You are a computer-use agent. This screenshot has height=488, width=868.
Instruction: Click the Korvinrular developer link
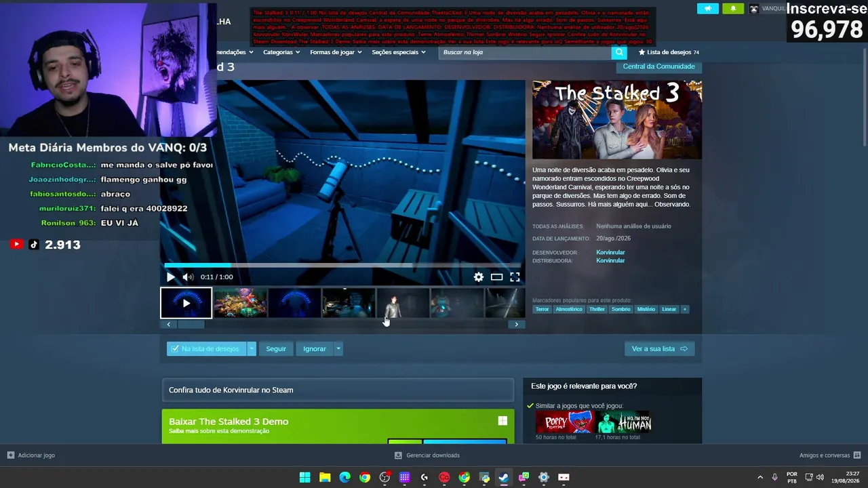[610, 253]
